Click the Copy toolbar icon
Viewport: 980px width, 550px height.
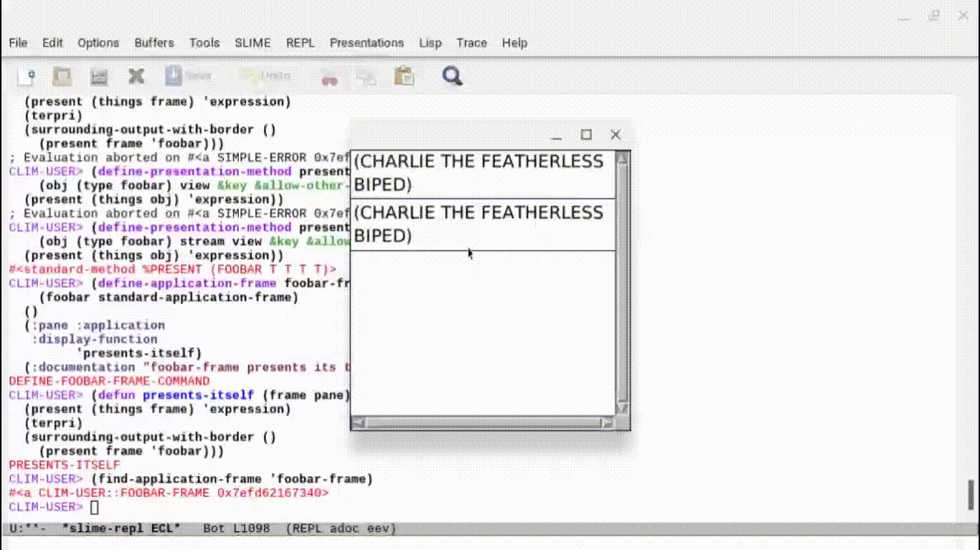[367, 77]
